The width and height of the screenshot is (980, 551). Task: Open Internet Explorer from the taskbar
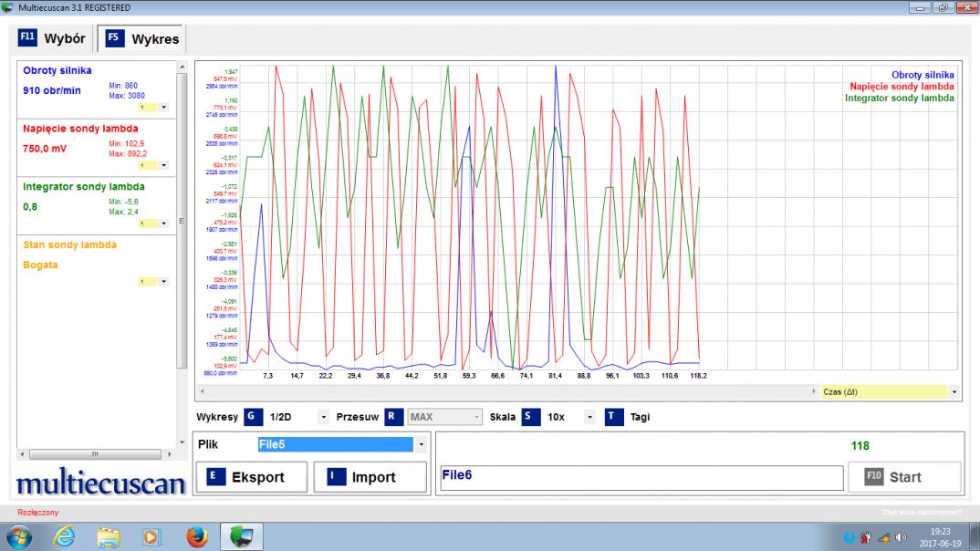click(65, 536)
